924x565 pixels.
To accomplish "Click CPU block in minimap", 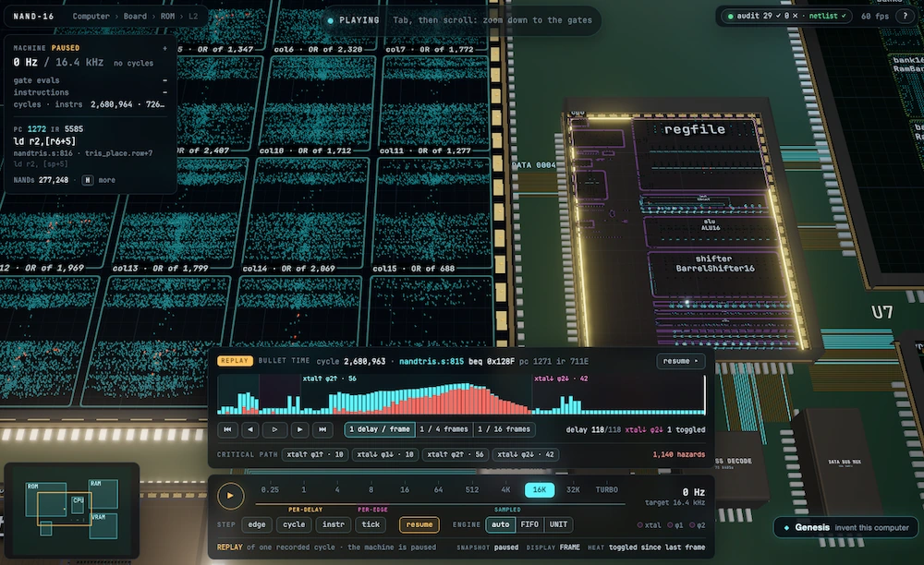I will 78,505.
